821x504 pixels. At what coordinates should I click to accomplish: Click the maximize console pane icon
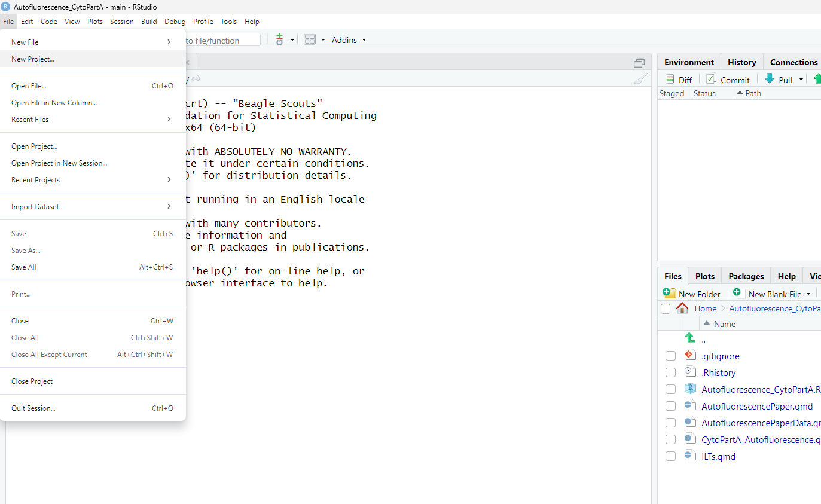tap(639, 63)
